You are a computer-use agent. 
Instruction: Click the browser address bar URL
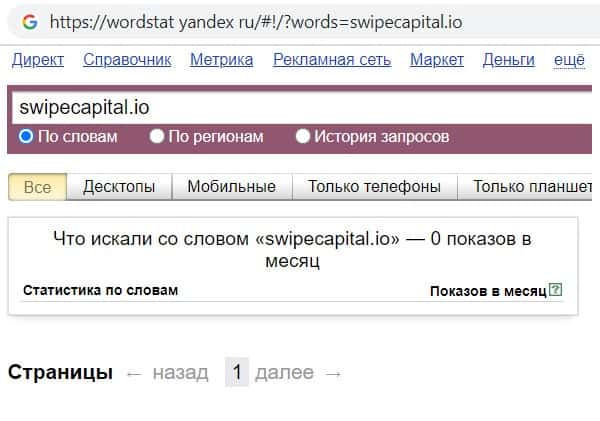pyautogui.click(x=256, y=22)
